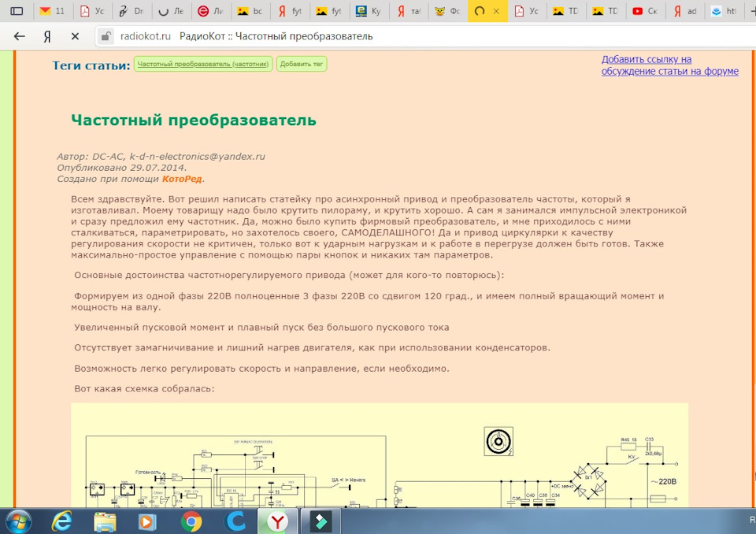Switch to the 'Ку' tab
This screenshot has height=534, width=756.
[369, 11]
